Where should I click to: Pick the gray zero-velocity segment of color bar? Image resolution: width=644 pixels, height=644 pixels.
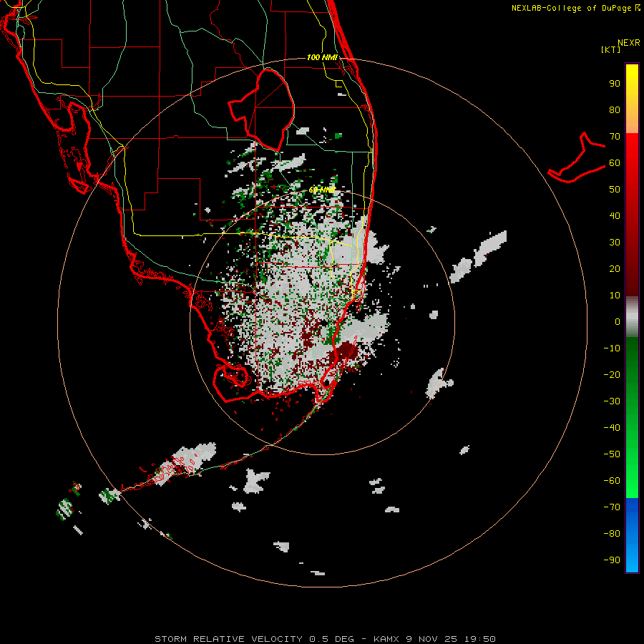point(632,317)
